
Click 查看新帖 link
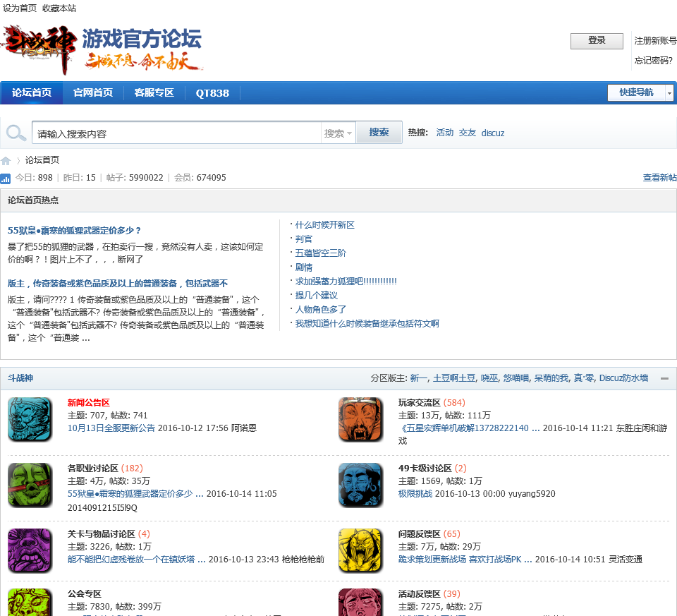click(x=659, y=178)
